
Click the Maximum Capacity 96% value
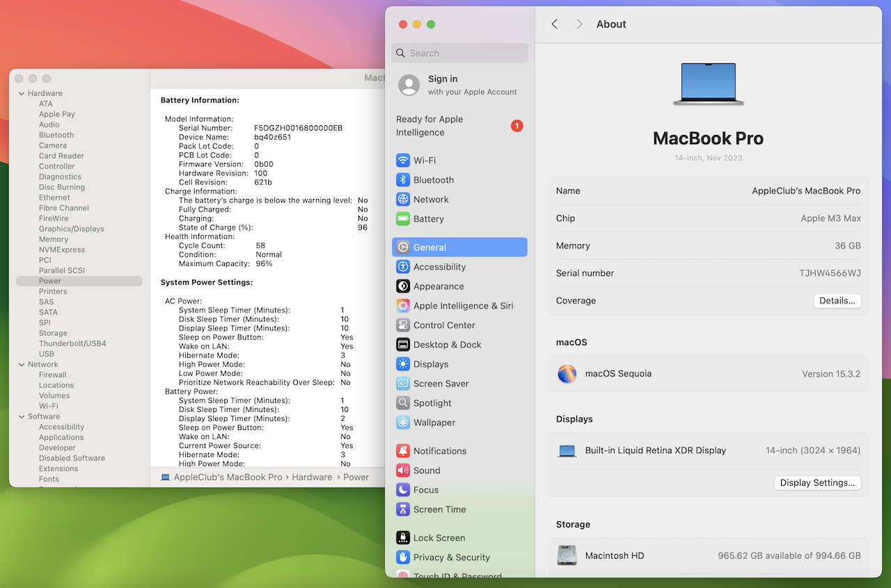[x=264, y=264]
